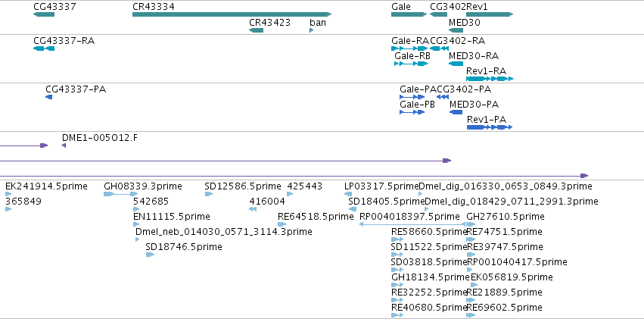This screenshot has height=319, width=644.
Task: Click the SD03818.5prime EST
Action: [397, 270]
